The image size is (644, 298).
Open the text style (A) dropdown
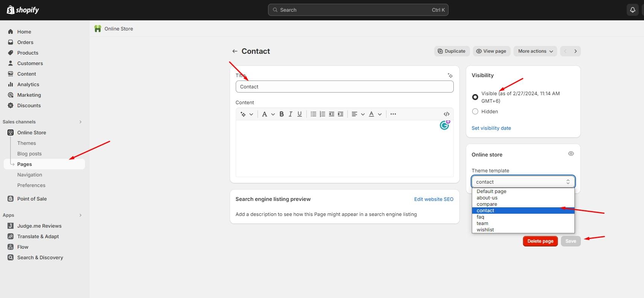click(x=268, y=114)
